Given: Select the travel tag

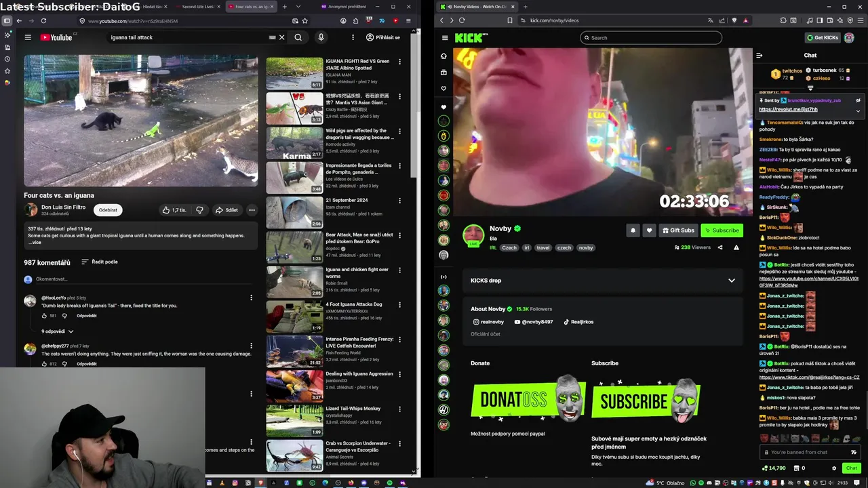Looking at the screenshot, I should click(x=543, y=248).
